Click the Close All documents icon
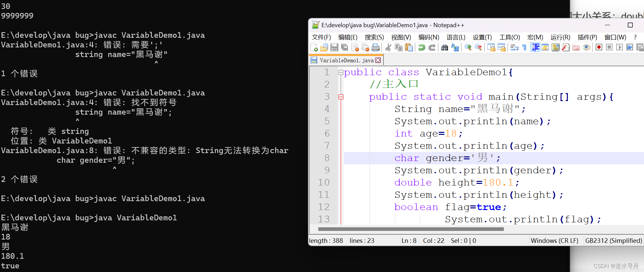 (x=365, y=48)
